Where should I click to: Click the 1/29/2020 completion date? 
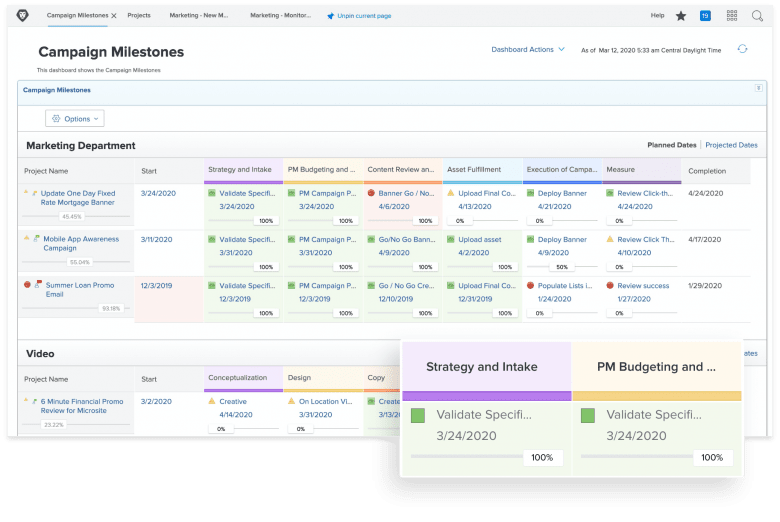pos(705,286)
